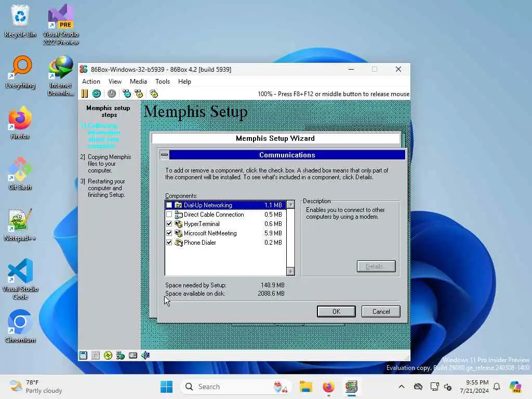Uncheck the Microsoft NetMeeting checkbox

click(169, 233)
